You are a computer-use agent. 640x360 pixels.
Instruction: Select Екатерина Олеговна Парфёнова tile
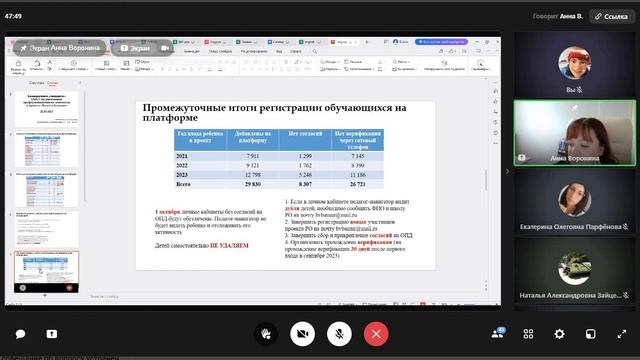(574, 201)
